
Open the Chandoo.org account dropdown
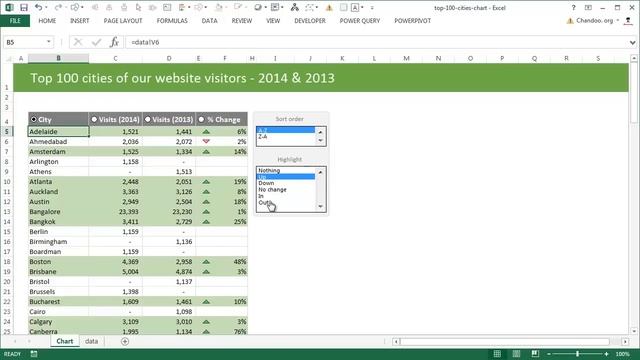618,21
